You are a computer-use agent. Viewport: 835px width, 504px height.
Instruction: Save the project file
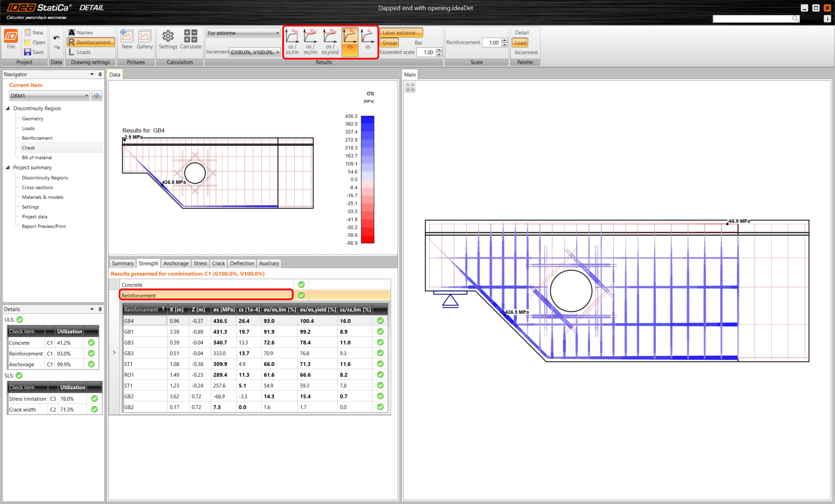(x=34, y=52)
